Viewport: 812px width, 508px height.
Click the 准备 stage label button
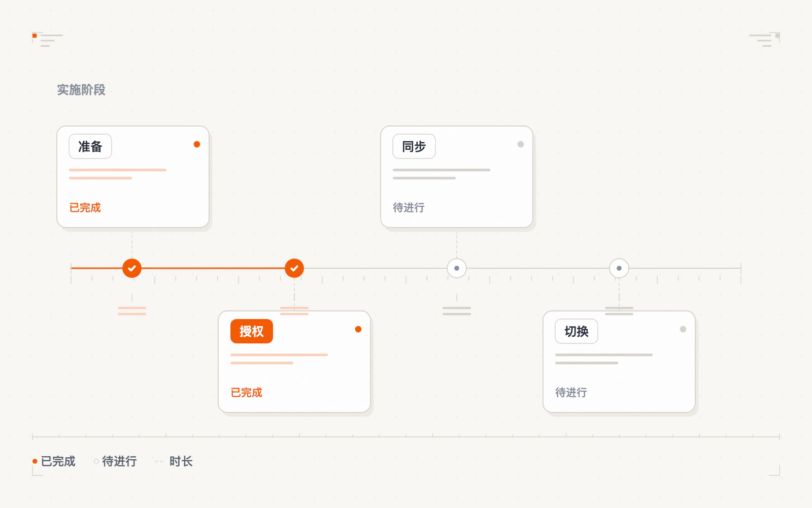tap(90, 146)
